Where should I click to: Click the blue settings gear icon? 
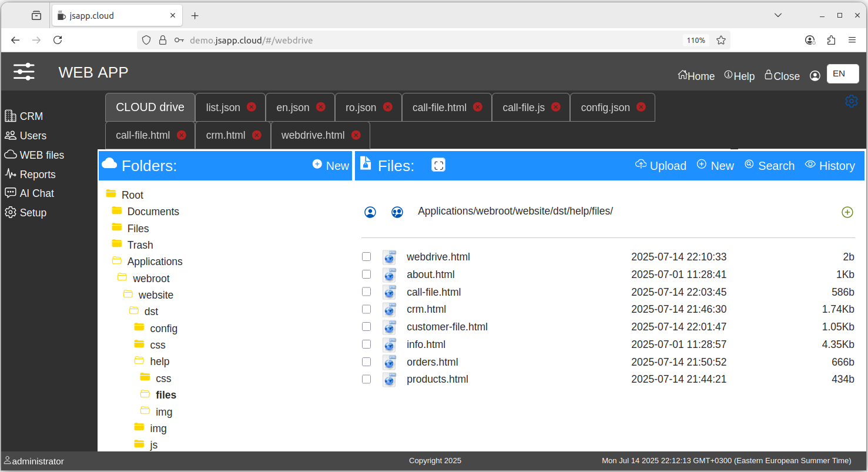click(851, 101)
